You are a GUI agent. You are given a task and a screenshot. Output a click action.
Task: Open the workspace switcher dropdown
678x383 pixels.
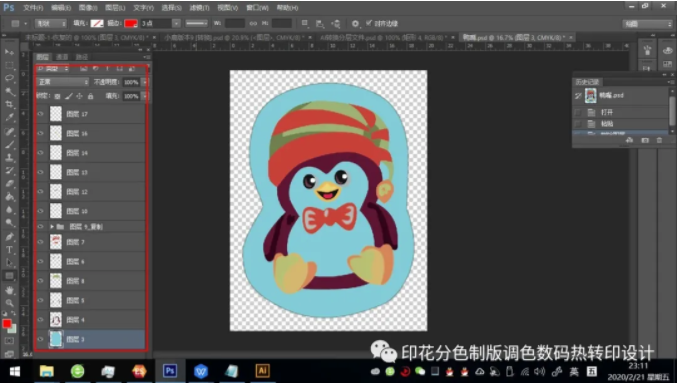647,24
